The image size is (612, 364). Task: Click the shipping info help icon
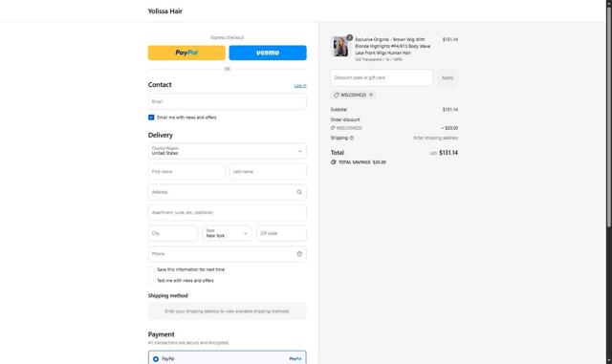[352, 139]
